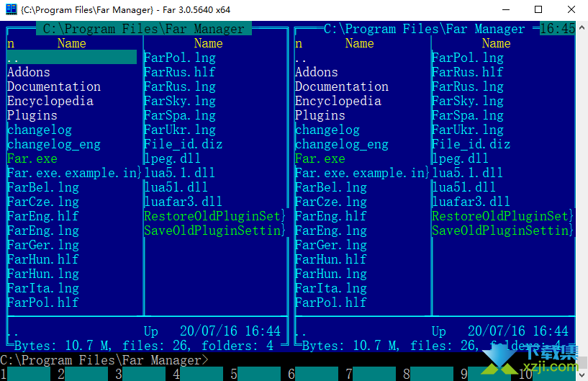Click the left panel path title

pos(144,29)
